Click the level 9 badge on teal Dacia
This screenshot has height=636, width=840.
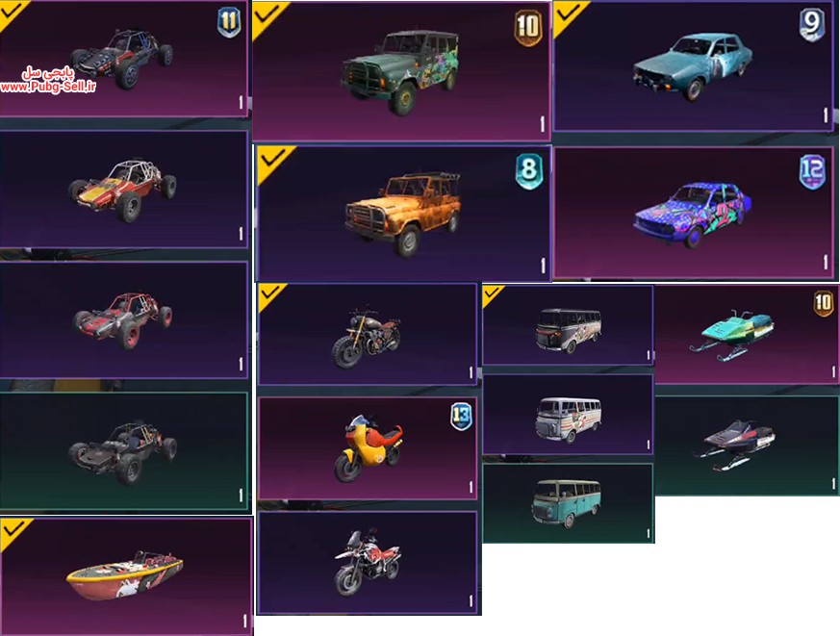811,24
